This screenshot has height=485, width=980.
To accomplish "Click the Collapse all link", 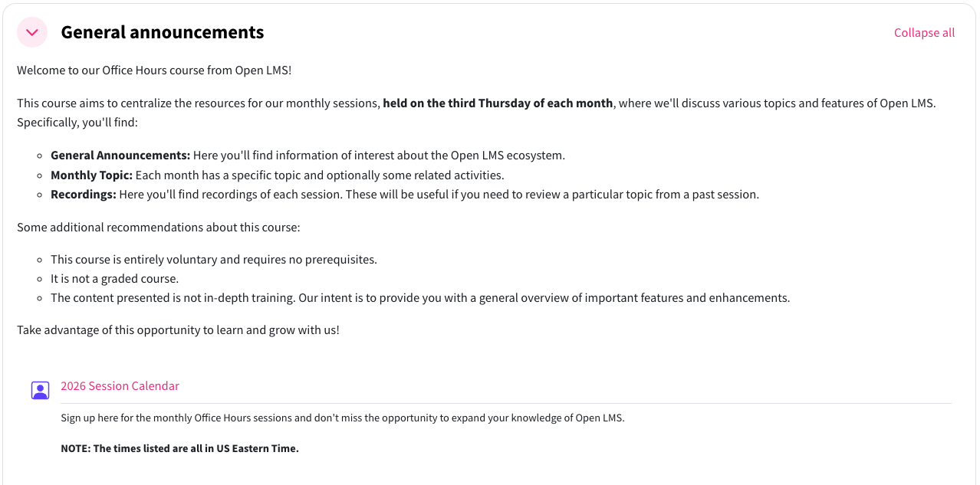I will (x=924, y=32).
